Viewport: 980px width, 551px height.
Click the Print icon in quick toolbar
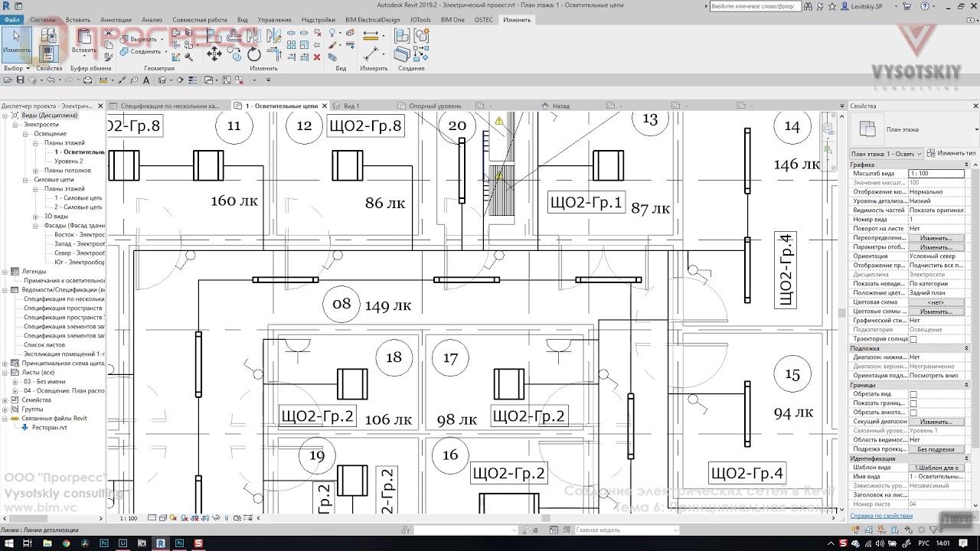coord(87,80)
